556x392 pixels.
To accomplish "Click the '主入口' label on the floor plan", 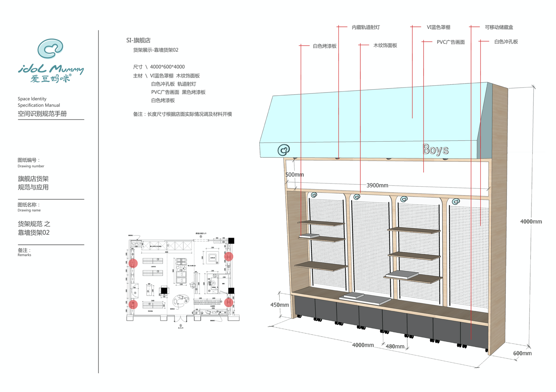I will pyautogui.click(x=181, y=328).
